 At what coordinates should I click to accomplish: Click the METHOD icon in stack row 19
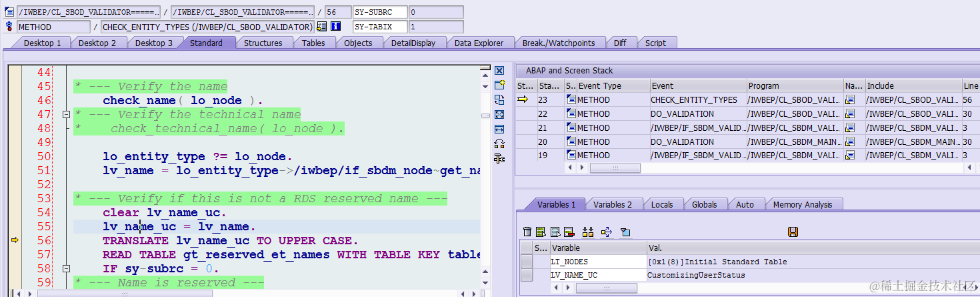click(x=571, y=156)
